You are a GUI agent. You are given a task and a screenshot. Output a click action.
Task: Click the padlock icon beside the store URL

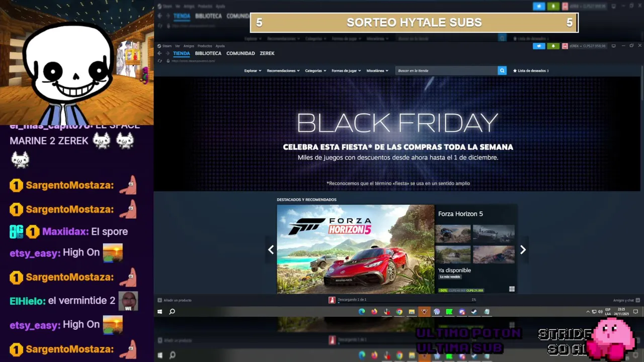pos(168,61)
